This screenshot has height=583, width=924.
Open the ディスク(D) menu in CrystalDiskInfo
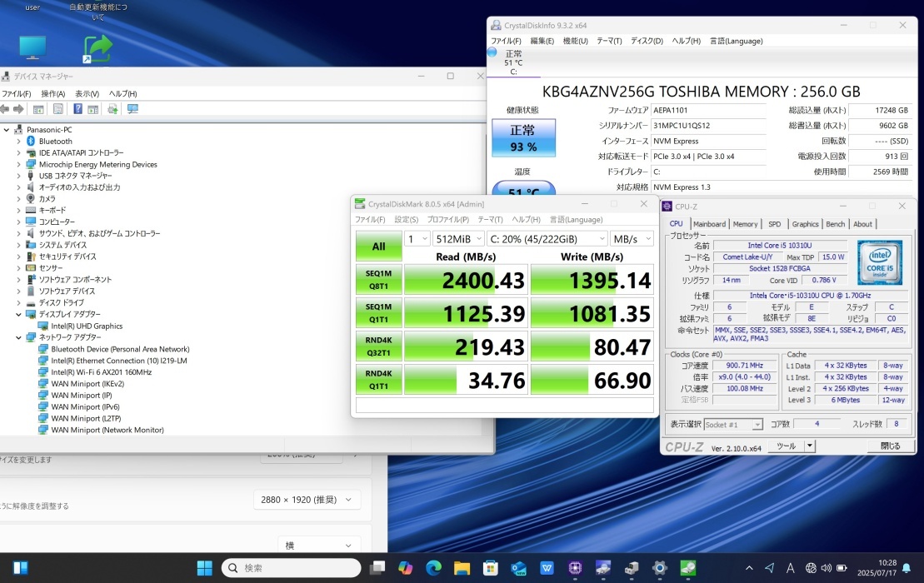click(647, 41)
